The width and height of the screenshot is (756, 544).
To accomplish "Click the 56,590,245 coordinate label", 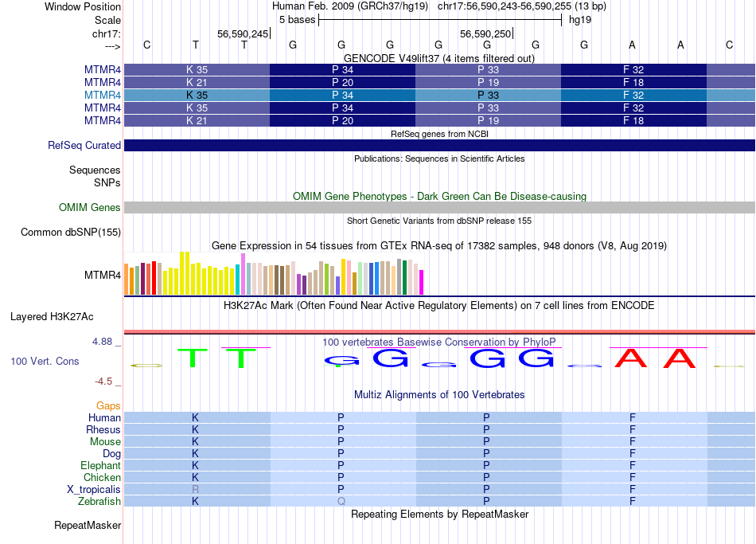I will [243, 33].
